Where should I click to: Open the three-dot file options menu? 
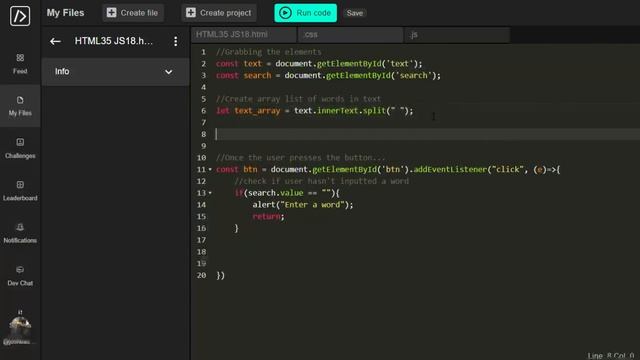coord(176,41)
